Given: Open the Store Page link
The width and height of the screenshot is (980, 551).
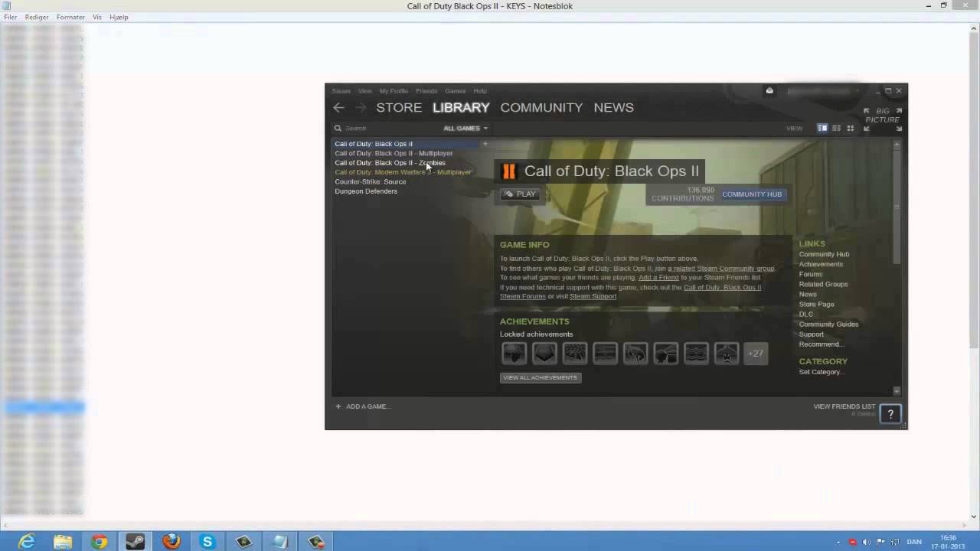Looking at the screenshot, I should [x=817, y=305].
